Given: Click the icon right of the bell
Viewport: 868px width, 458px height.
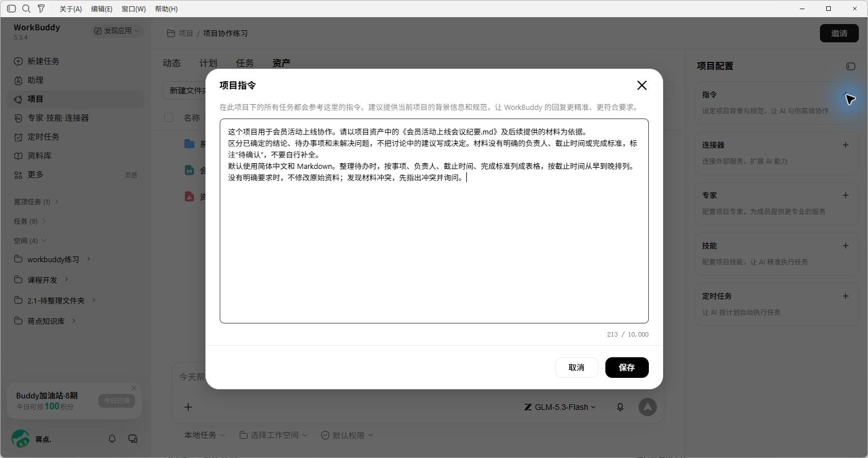Looking at the screenshot, I should pyautogui.click(x=133, y=439).
